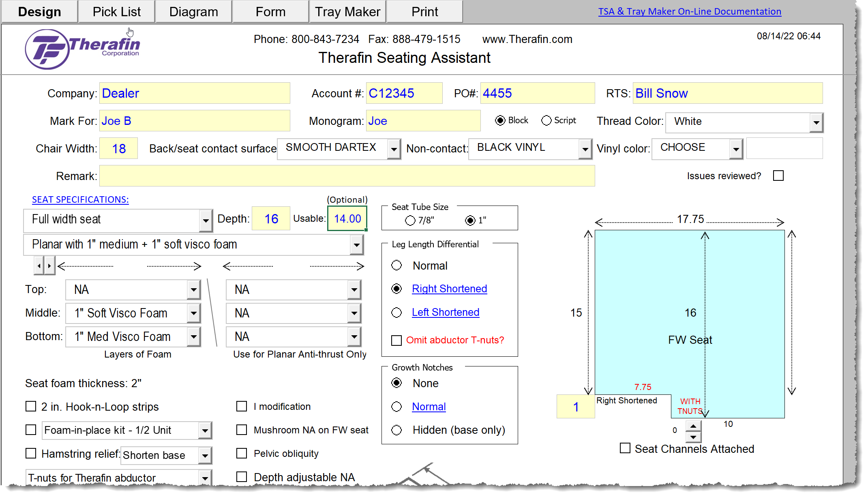The height and width of the screenshot is (497, 868).
Task: Select Script monogram radio button
Action: tap(546, 120)
